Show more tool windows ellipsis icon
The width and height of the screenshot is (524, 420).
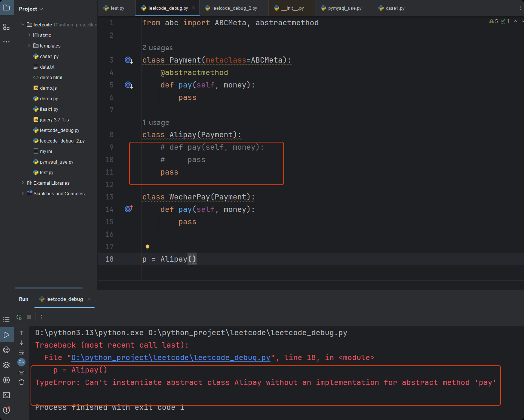6,42
